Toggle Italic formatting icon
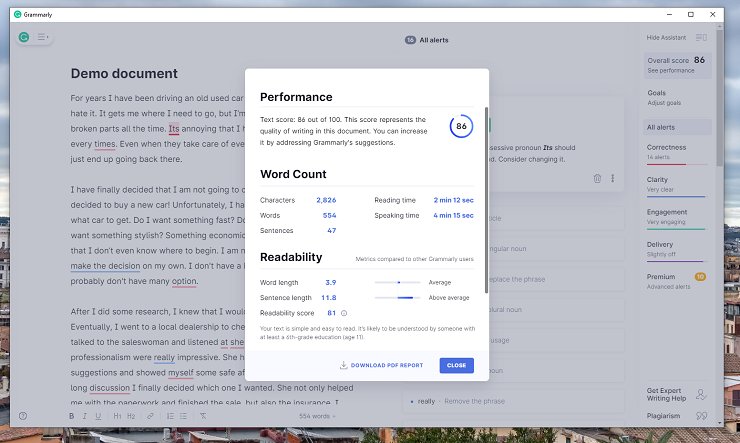The image size is (740, 443). 84,416
